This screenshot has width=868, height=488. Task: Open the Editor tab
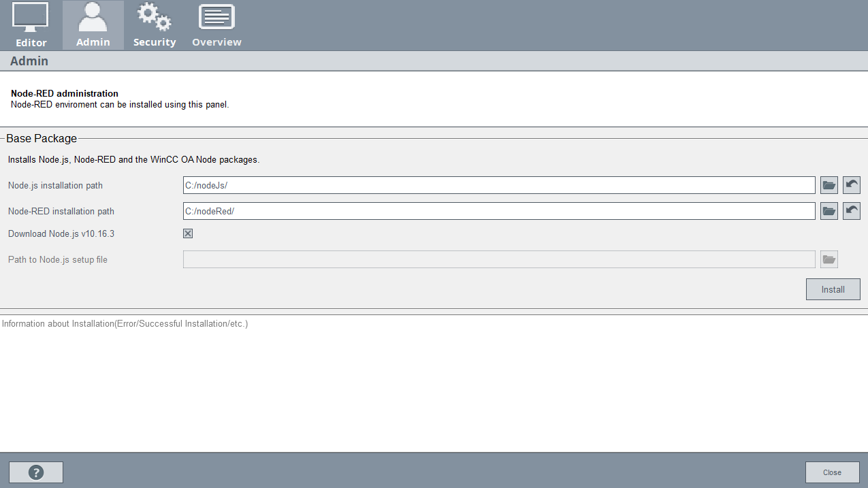[31, 25]
